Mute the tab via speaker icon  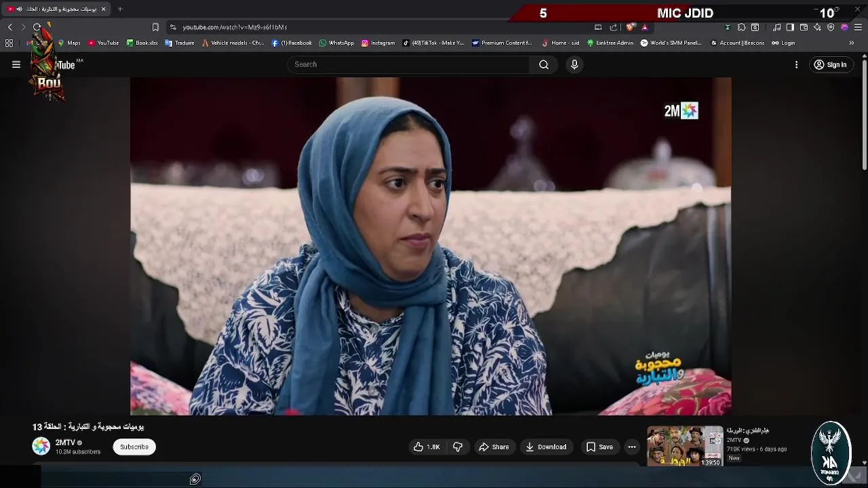tap(19, 9)
